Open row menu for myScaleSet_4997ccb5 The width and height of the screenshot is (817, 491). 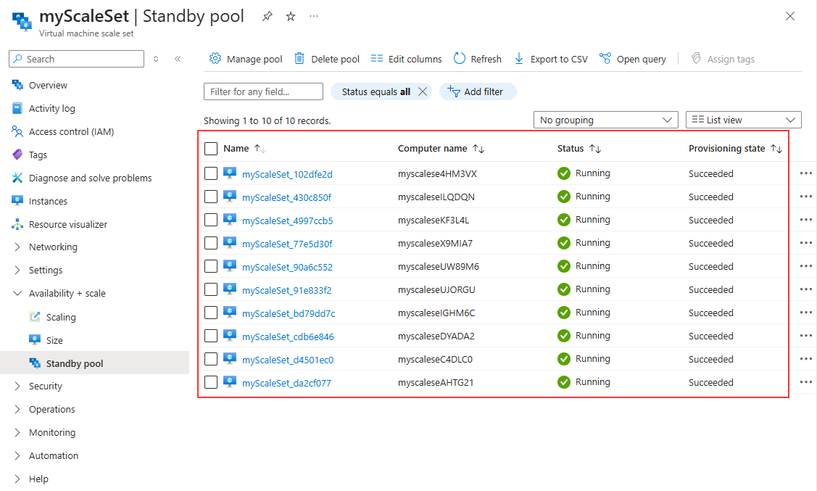pyautogui.click(x=806, y=219)
